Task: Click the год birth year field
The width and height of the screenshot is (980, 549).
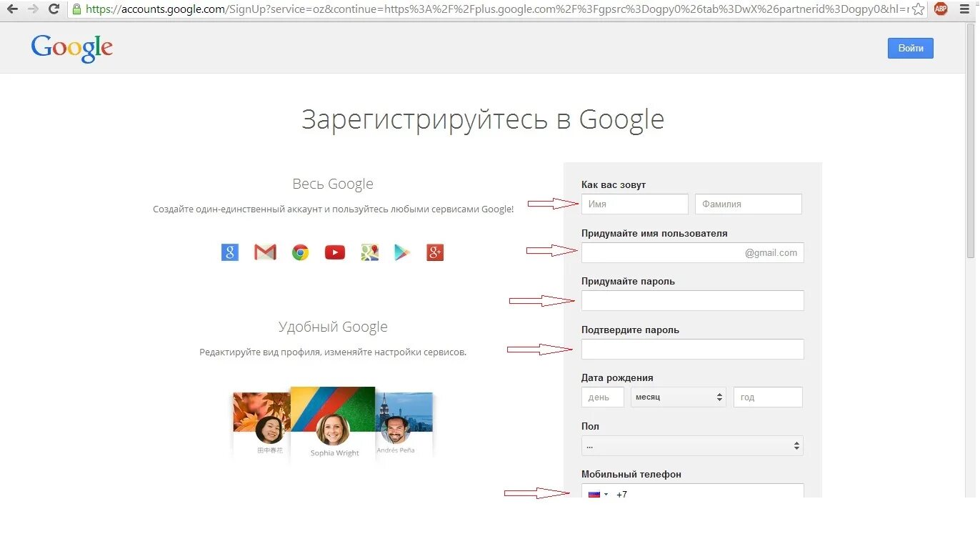Action: click(x=768, y=397)
